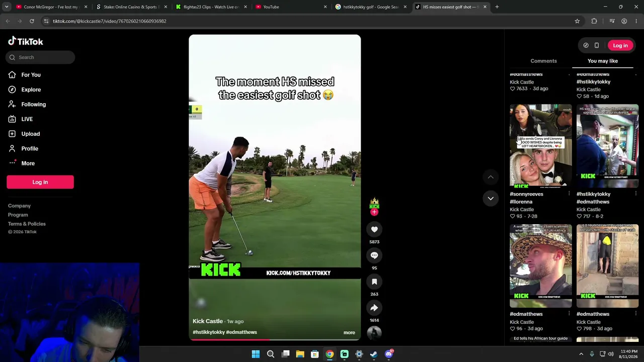The width and height of the screenshot is (644, 362).
Task: Go back in browser history
Action: tap(8, 21)
